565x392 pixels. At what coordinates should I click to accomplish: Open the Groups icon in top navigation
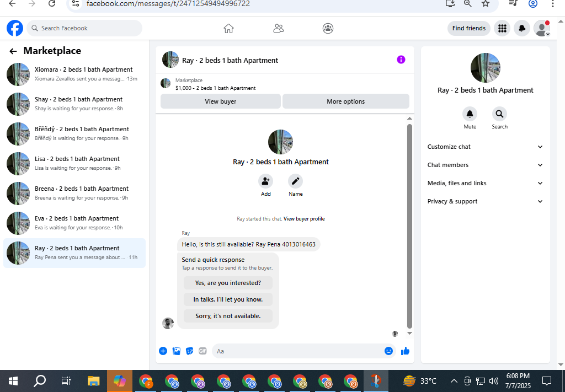(x=328, y=28)
